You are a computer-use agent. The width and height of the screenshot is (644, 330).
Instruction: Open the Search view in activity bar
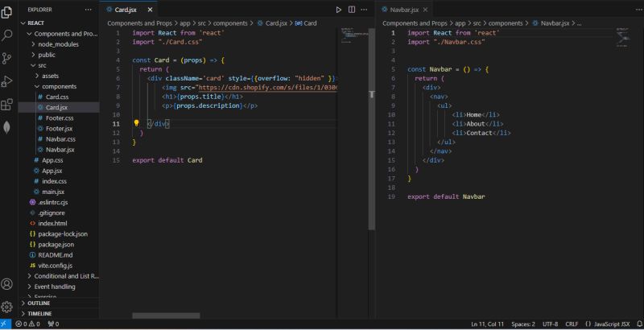pyautogui.click(x=7, y=35)
